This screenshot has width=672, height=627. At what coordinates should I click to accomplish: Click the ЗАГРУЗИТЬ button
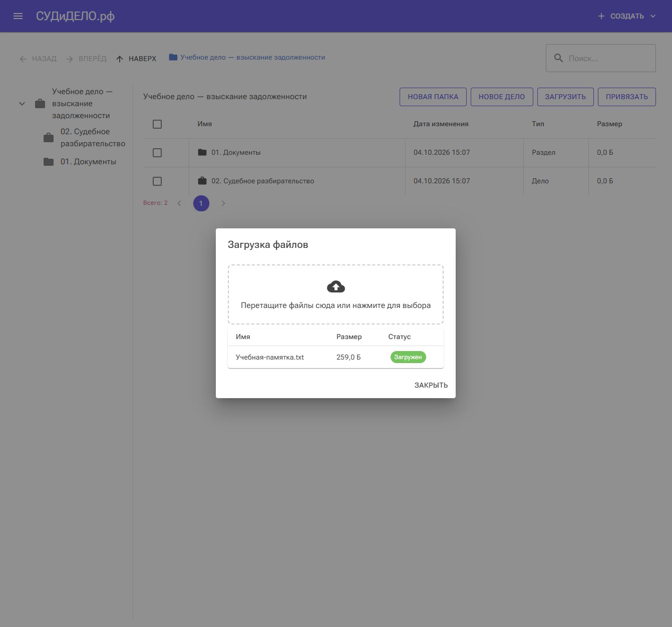(565, 97)
